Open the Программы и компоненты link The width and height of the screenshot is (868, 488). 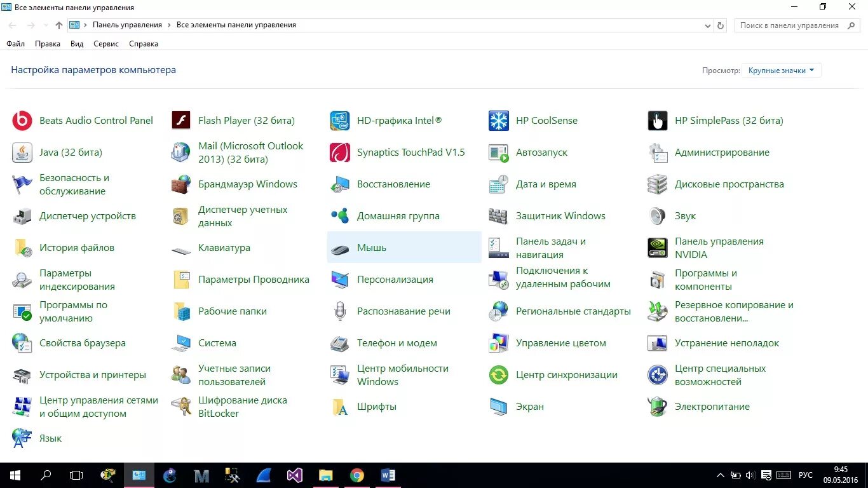[x=706, y=280]
